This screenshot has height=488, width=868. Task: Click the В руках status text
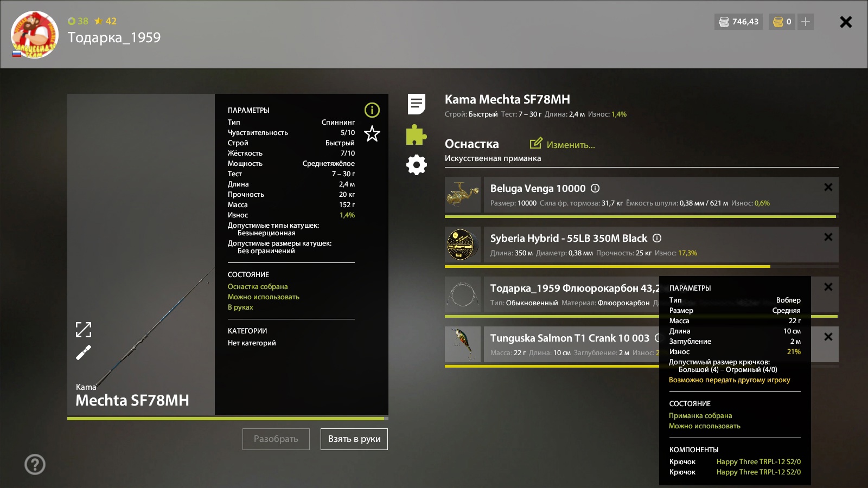(x=240, y=307)
